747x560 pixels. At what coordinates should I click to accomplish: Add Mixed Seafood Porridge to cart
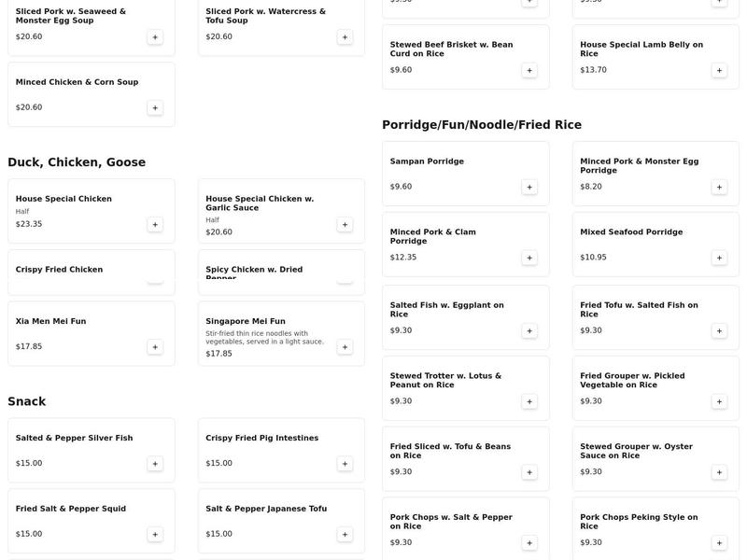pyautogui.click(x=719, y=258)
